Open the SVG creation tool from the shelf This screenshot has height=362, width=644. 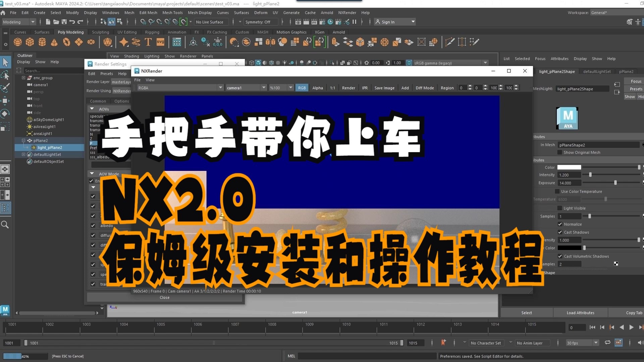[160, 42]
